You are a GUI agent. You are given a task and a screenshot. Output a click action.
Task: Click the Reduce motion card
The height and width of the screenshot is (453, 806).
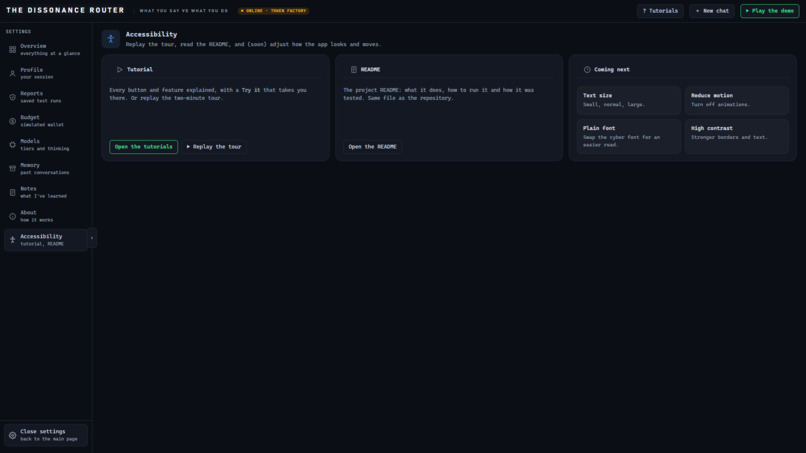(x=737, y=100)
